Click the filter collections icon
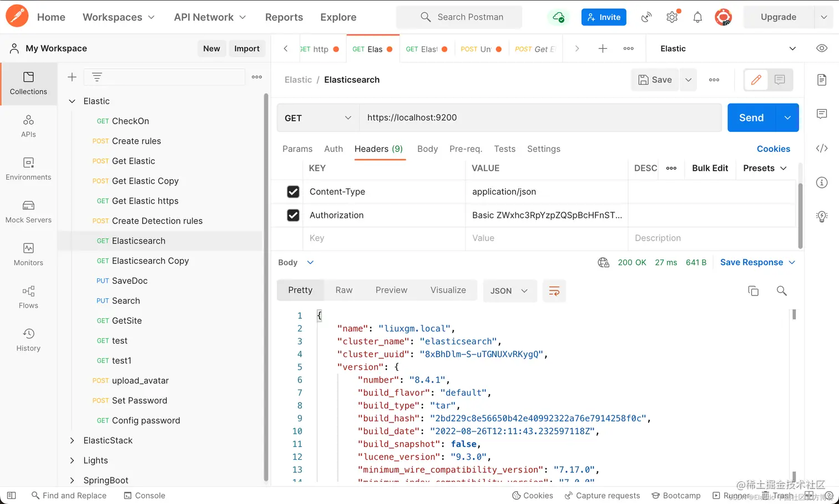The image size is (839, 504). coord(97,77)
